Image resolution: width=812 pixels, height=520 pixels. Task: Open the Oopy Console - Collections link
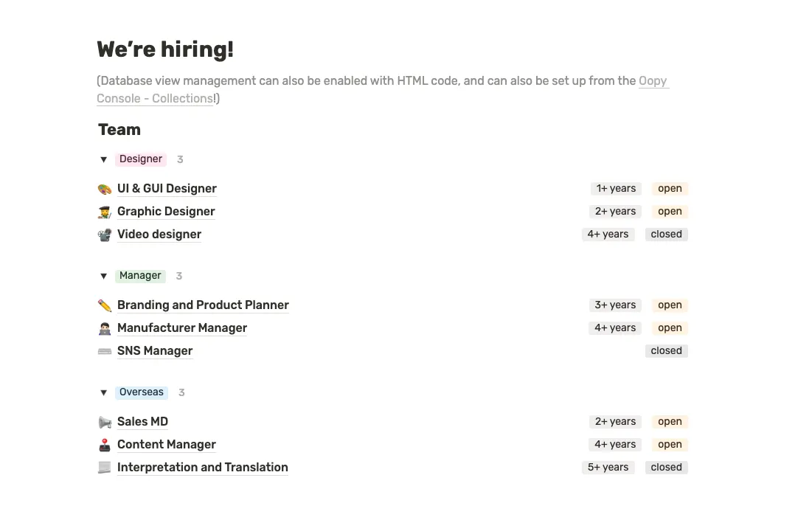(155, 99)
